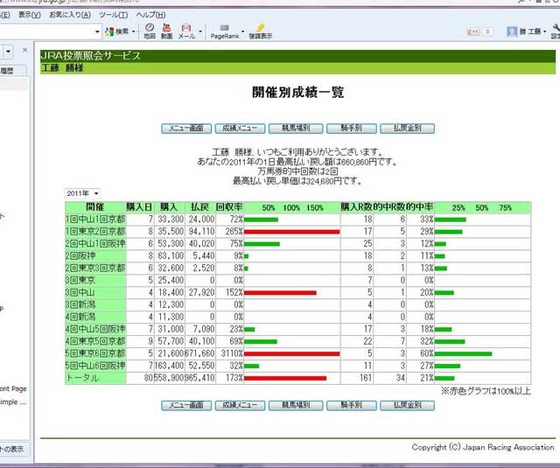Select the 1回中山1回京都 row label

[x=95, y=219]
